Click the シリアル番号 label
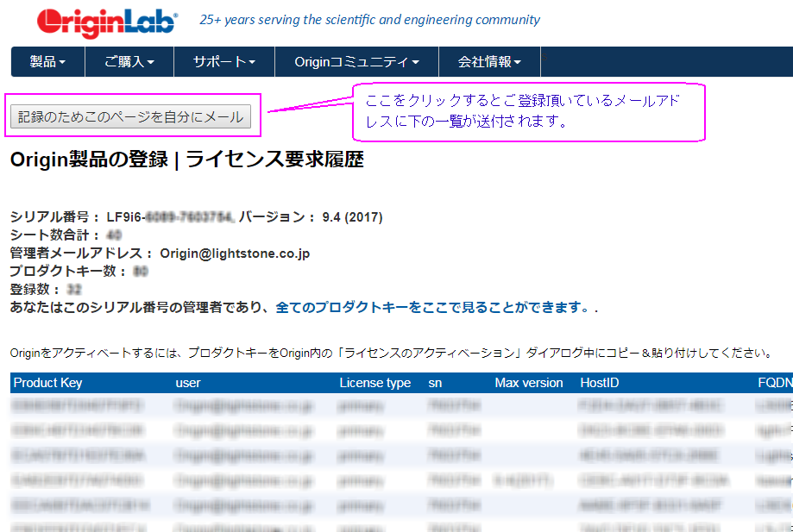 click(55, 217)
